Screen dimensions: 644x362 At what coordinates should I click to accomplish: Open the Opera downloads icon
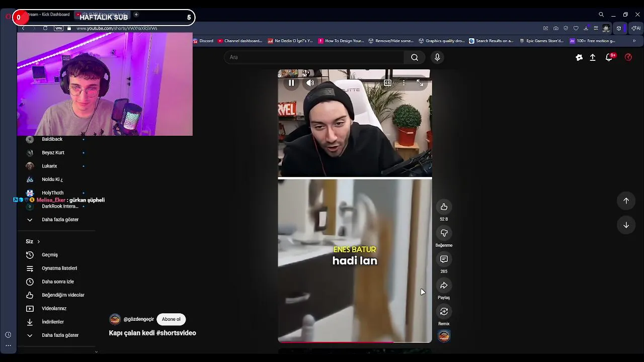586,28
